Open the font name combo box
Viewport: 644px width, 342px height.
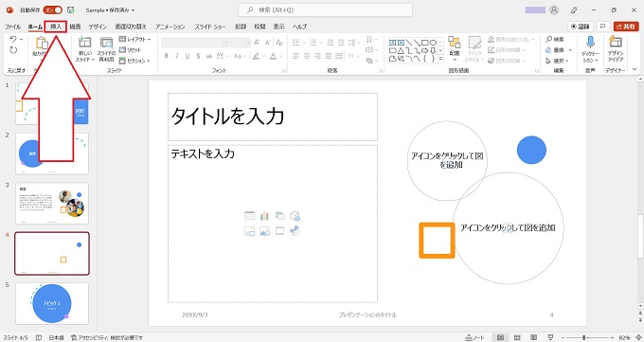point(195,43)
